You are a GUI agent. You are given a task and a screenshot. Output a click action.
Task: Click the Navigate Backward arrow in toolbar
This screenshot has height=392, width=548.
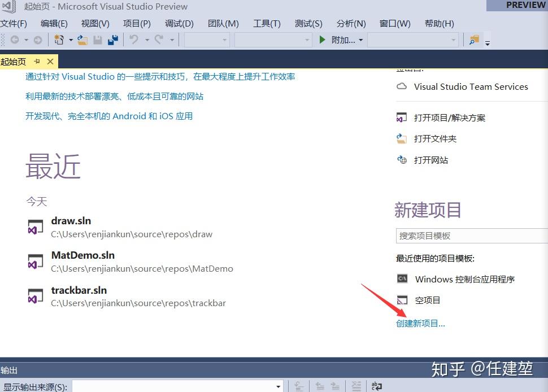pyautogui.click(x=15, y=40)
